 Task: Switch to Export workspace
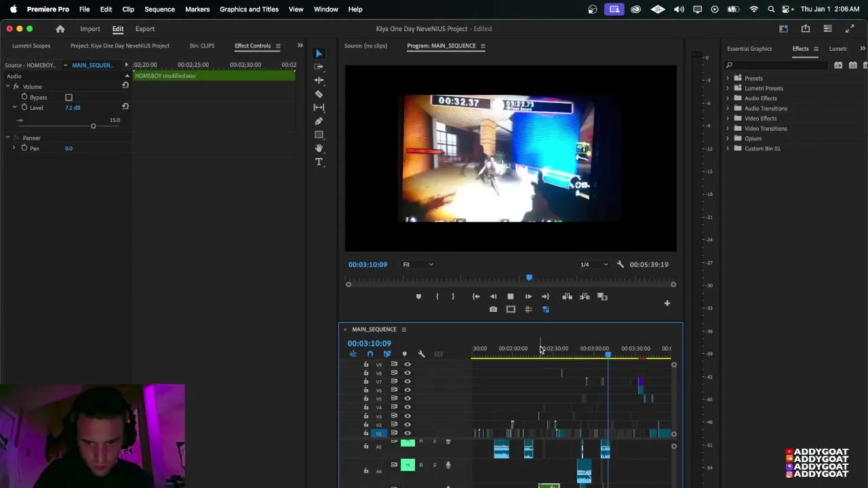(145, 28)
